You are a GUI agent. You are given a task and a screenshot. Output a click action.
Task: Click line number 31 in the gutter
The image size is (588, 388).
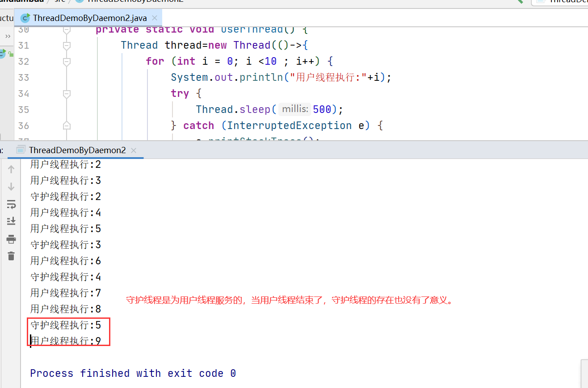pyautogui.click(x=24, y=45)
